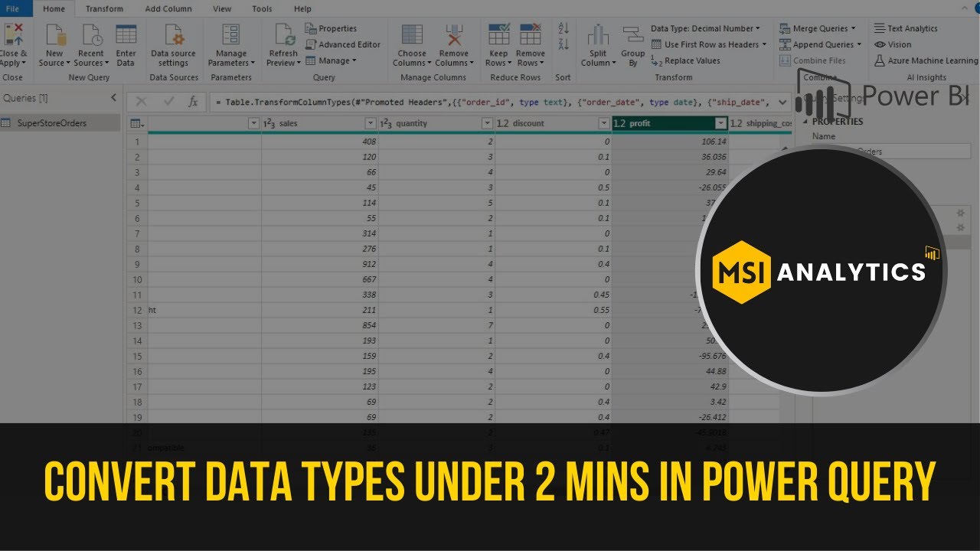
Task: Open Text Analytics
Action: [906, 28]
